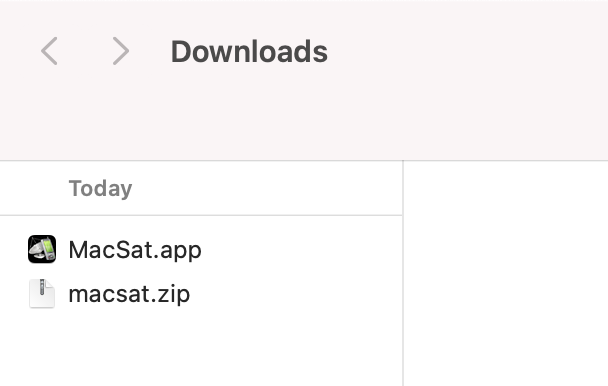This screenshot has height=386, width=608.
Task: Click the MacSat.app file name
Action: 135,250
